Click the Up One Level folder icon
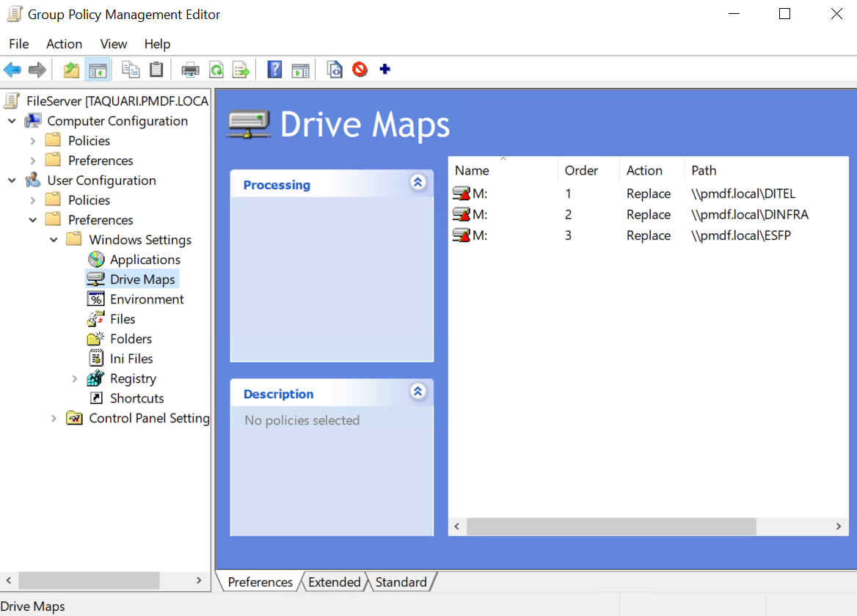Viewport: 857px width, 616px height. [71, 70]
